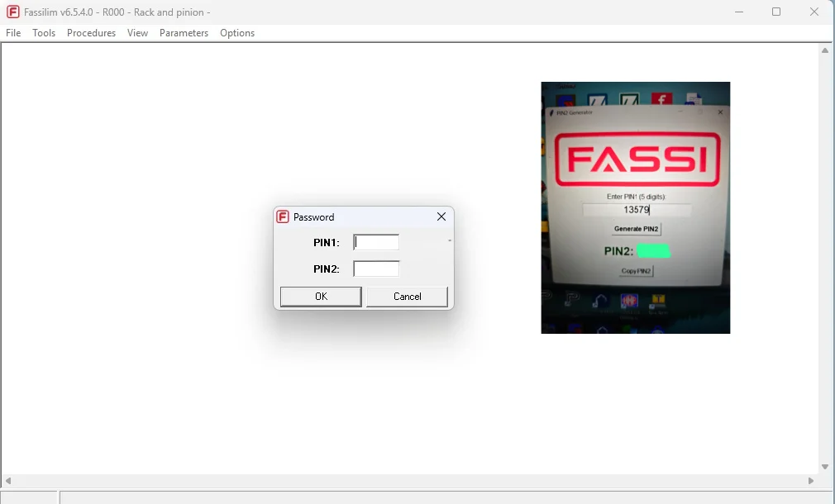
Task: Open the Procedures menu
Action: [x=91, y=33]
